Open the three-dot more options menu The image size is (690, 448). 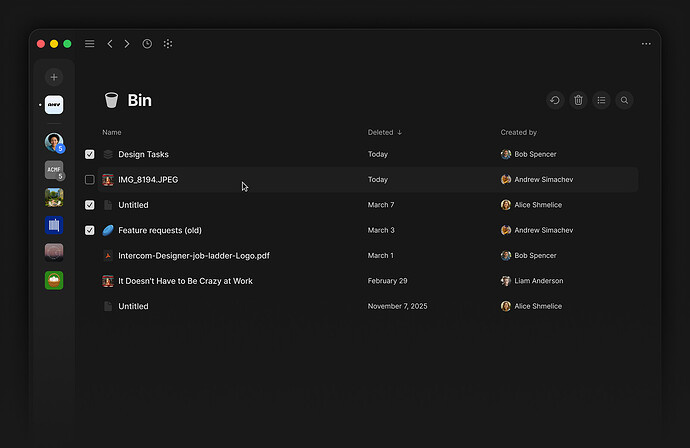pyautogui.click(x=646, y=44)
